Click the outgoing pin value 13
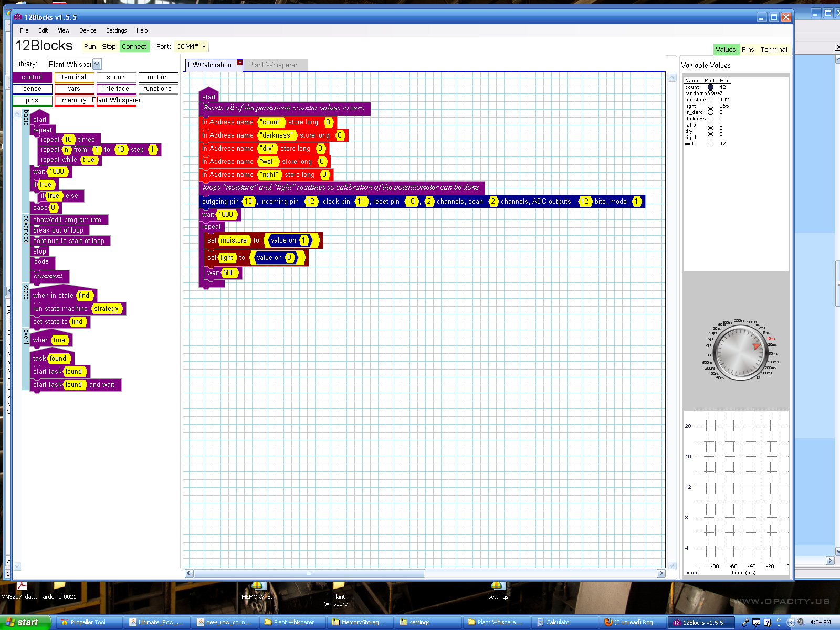 pyautogui.click(x=248, y=202)
